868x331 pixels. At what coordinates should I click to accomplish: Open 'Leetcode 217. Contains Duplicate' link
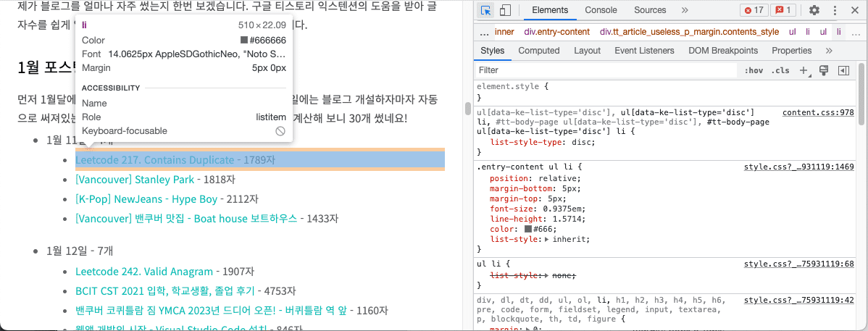click(154, 160)
